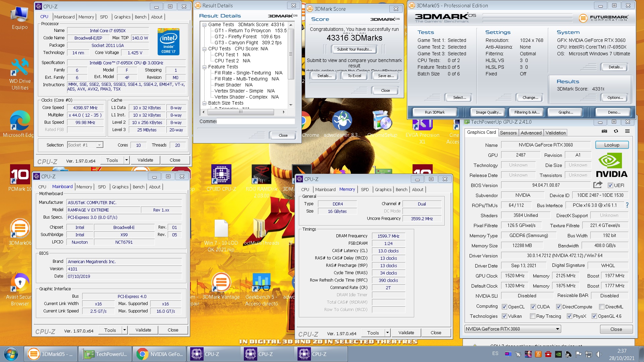Toggle the PhysX checkbox
Screen dimensions: 644x362
tap(569, 316)
